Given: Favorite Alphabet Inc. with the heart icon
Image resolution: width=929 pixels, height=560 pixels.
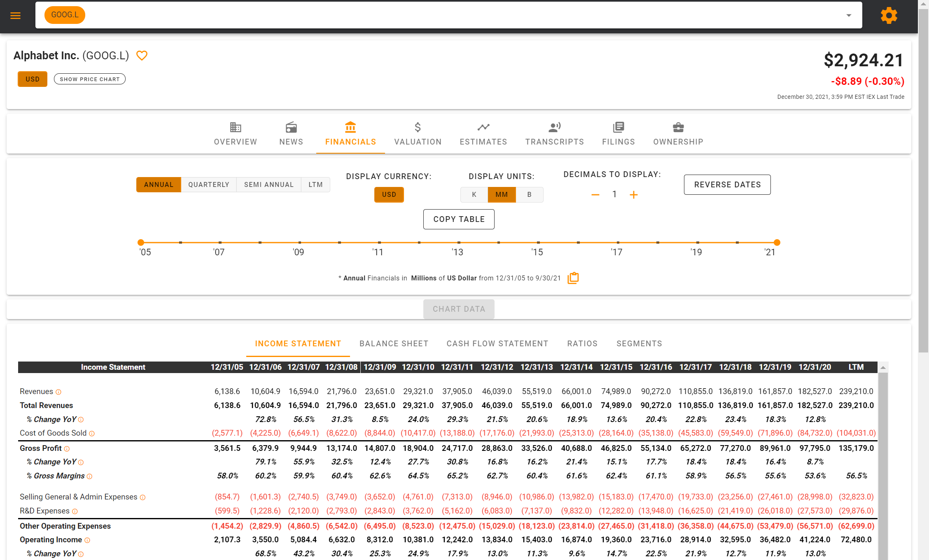Looking at the screenshot, I should point(142,56).
